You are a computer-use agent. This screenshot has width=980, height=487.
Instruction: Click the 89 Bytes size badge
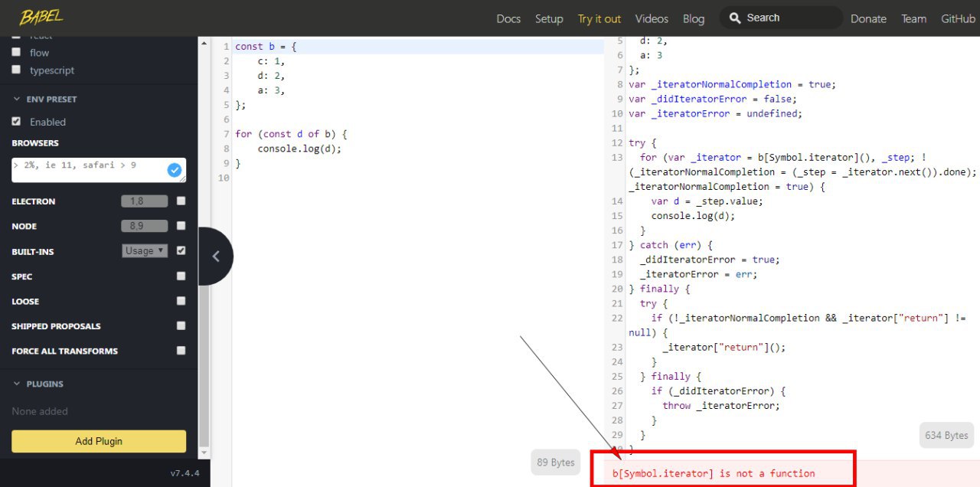tap(555, 462)
